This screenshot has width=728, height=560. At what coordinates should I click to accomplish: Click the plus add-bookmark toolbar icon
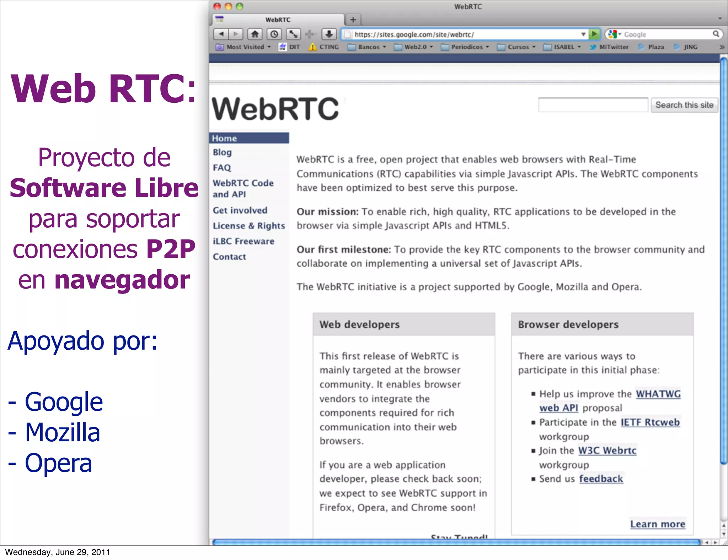click(x=310, y=34)
